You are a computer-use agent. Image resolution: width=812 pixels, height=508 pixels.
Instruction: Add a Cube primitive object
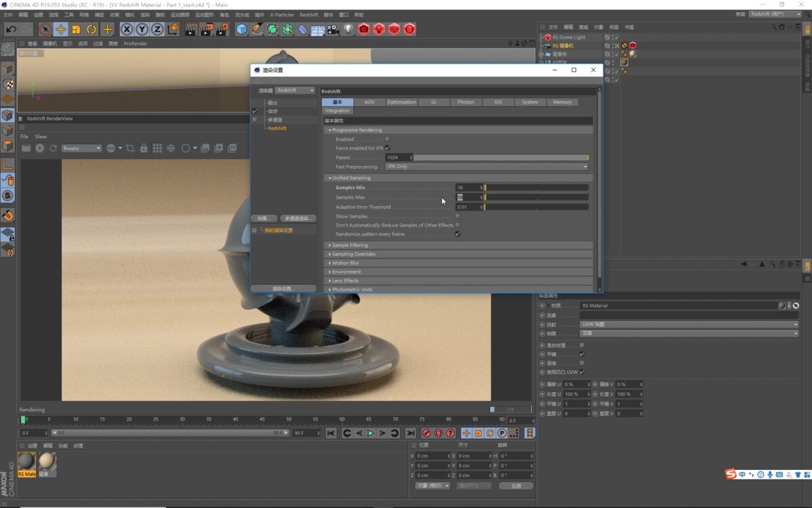tap(242, 29)
